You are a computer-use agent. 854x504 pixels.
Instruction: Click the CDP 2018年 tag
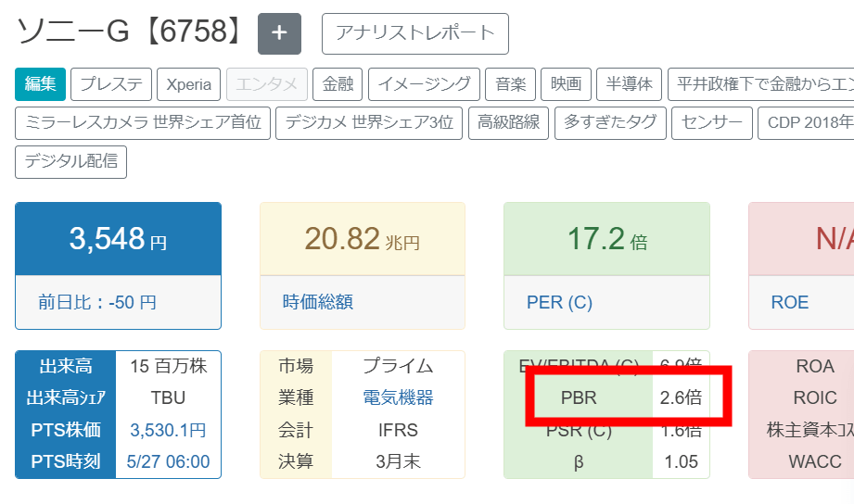(x=806, y=123)
